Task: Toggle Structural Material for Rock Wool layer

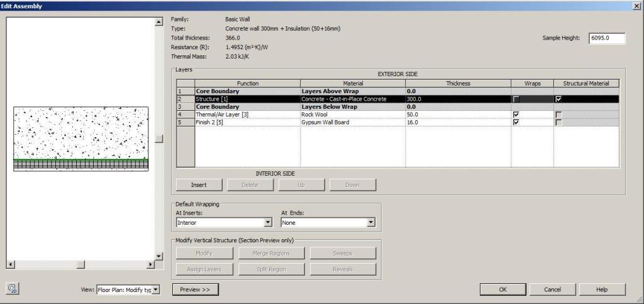Action: [x=558, y=115]
